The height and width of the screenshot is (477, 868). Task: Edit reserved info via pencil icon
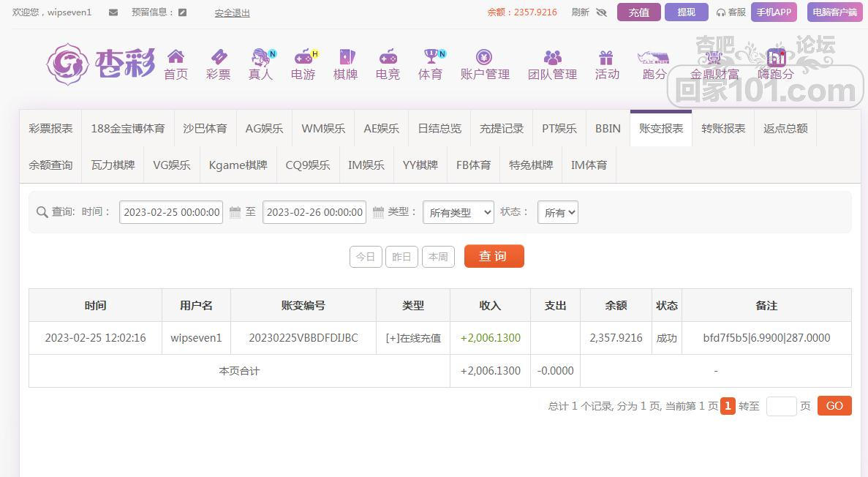(182, 12)
